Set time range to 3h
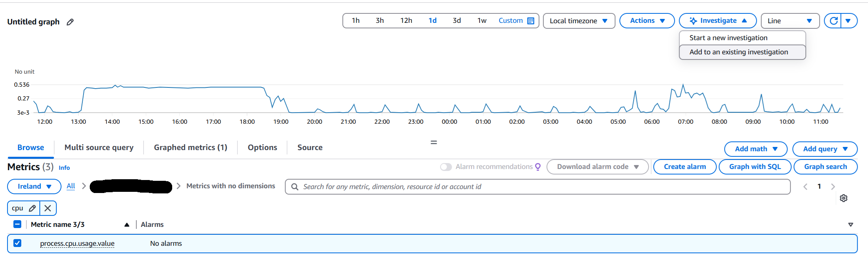Viewport: 868px width, 258px height. 380,21
